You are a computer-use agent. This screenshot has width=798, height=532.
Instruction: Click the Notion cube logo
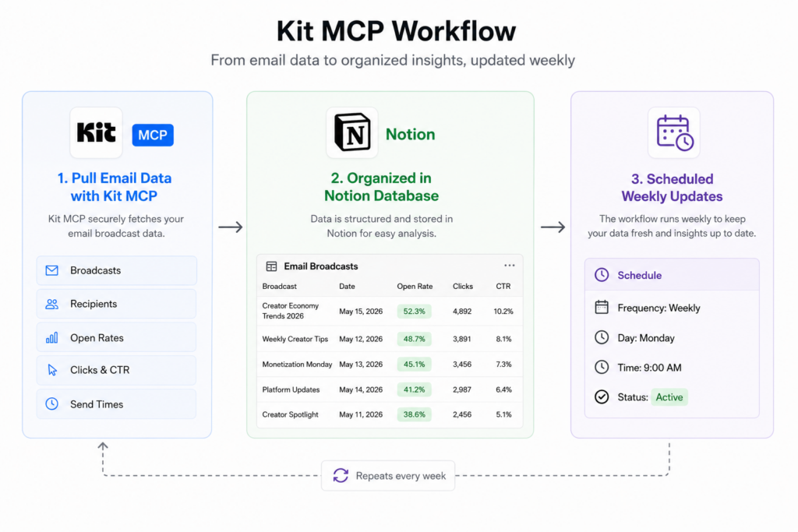(x=352, y=132)
